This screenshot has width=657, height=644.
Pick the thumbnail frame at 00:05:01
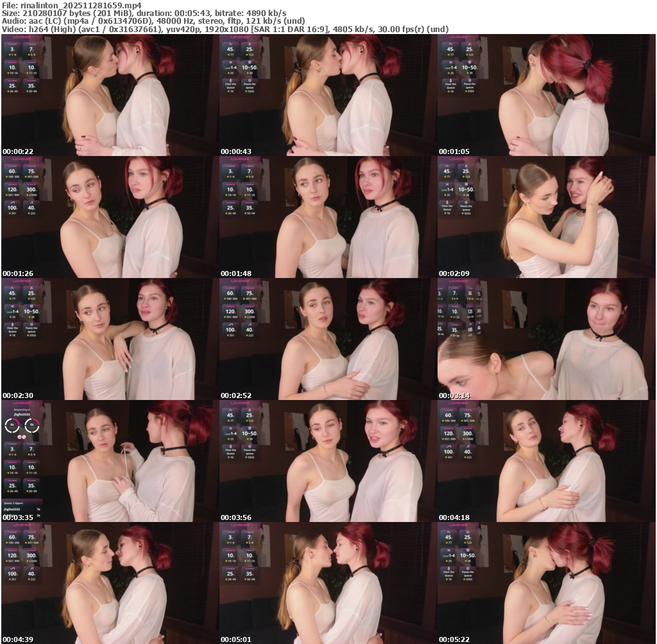pyautogui.click(x=328, y=583)
